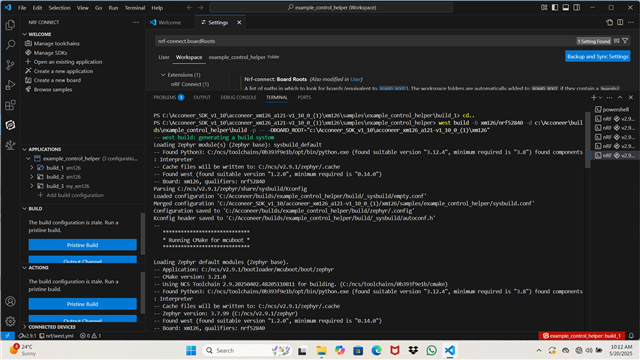Open the nRF Connect panel more actions
This screenshot has height=360, width=640.
[136, 22]
